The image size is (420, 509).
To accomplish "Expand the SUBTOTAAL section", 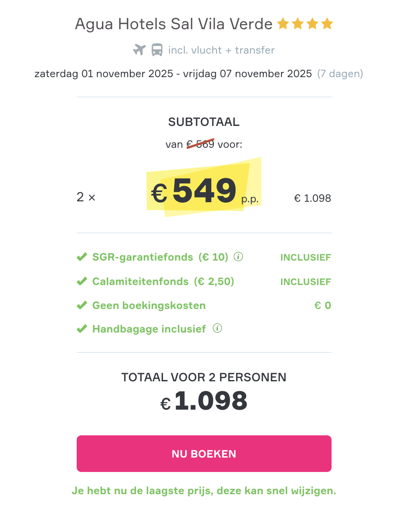I will (204, 122).
